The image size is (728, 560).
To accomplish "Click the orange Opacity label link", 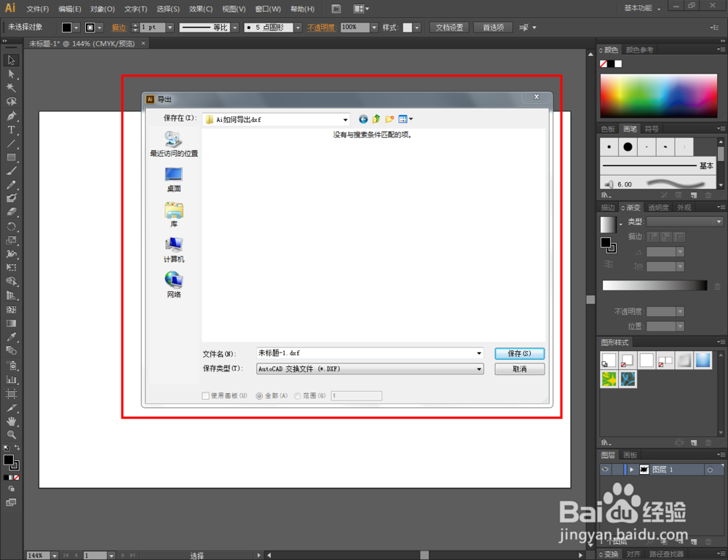I will 321,28.
